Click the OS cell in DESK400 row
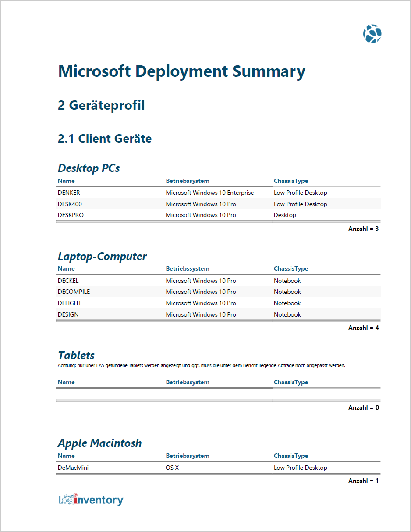The image size is (411, 532). click(x=201, y=204)
